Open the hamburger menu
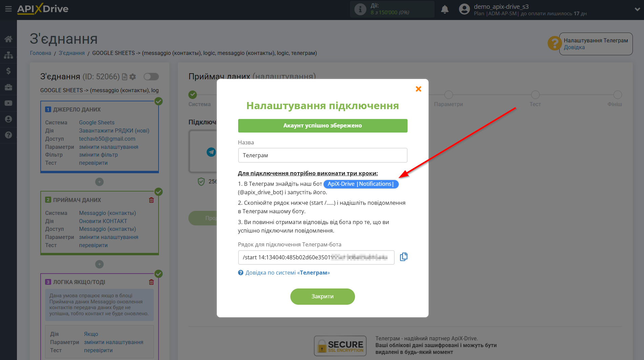The image size is (644, 360). 8,9
